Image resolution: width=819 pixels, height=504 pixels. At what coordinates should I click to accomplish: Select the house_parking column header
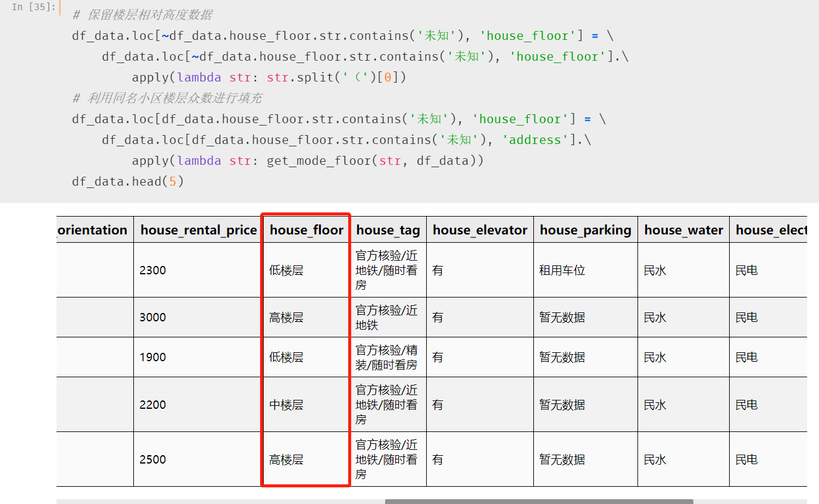click(586, 230)
